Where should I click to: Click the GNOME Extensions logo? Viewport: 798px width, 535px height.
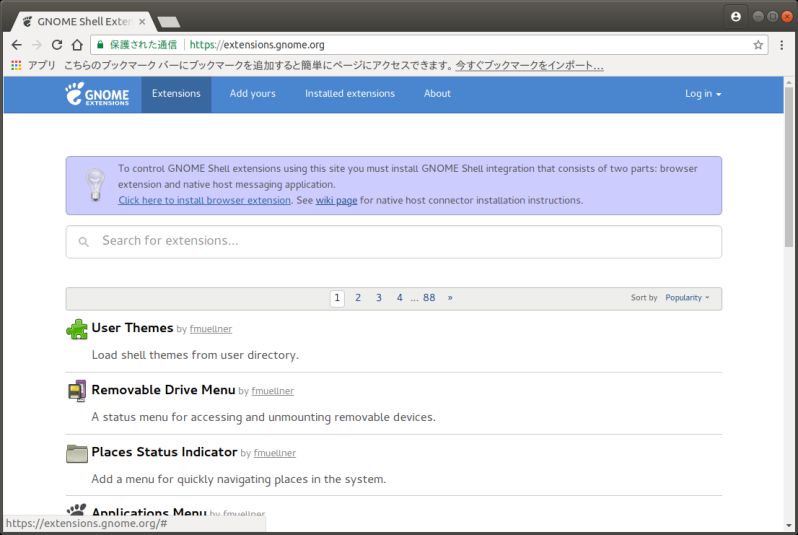pos(97,94)
